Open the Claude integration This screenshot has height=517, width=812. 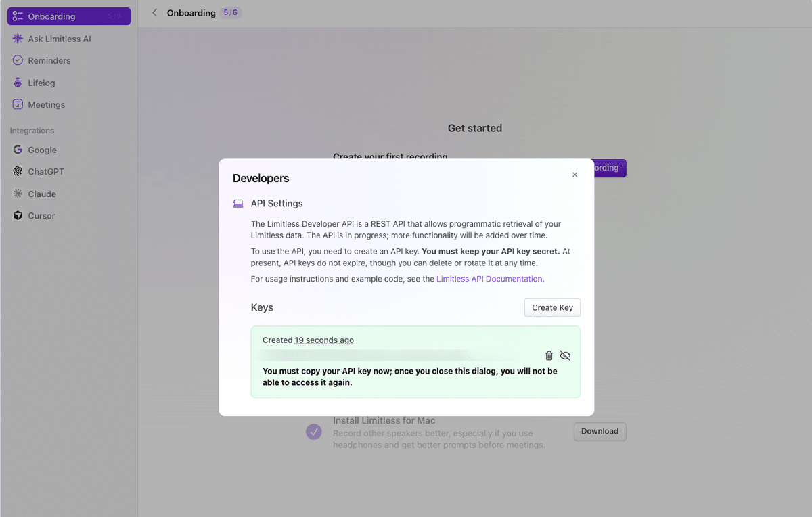coord(42,194)
